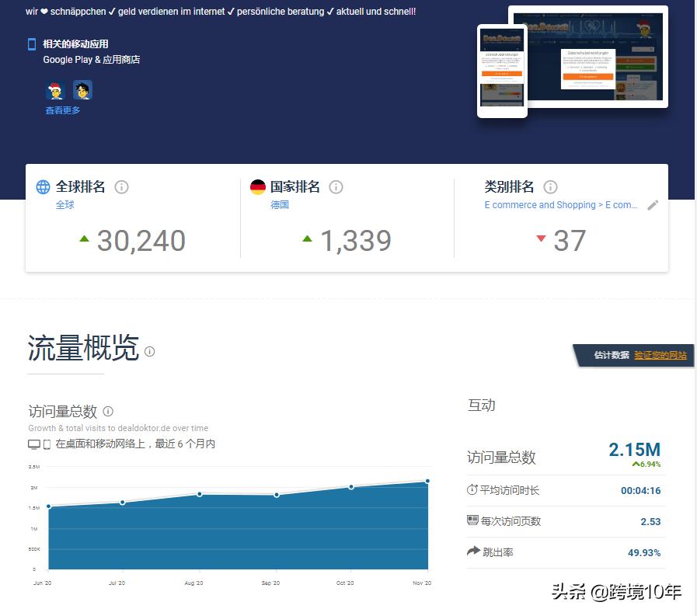This screenshot has width=697, height=616.
Task: Click the clock icon for 平均访问时长
Action: (x=472, y=489)
